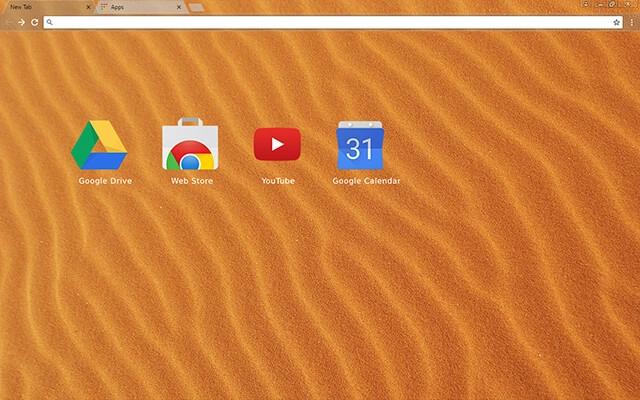
Task: Open the Google Calendar icon
Action: [360, 145]
